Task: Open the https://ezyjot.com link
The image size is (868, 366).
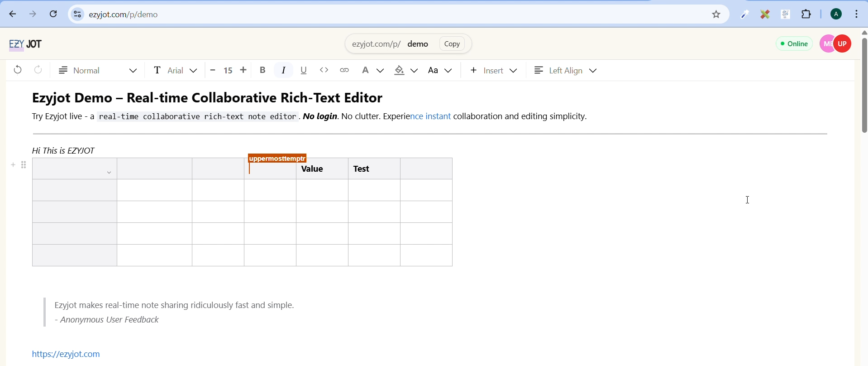Action: (x=66, y=354)
